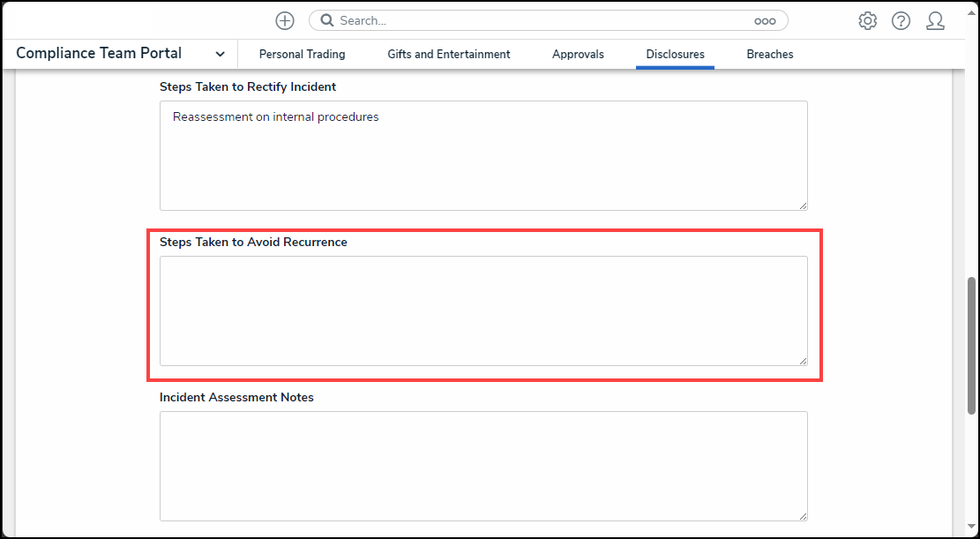This screenshot has width=980, height=539.
Task: Open the Approvals tab
Action: click(x=578, y=54)
